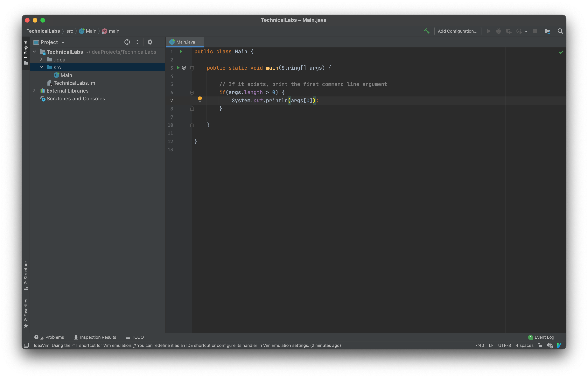Open Inspection Results tool tab
588x378 pixels.
[x=95, y=337]
